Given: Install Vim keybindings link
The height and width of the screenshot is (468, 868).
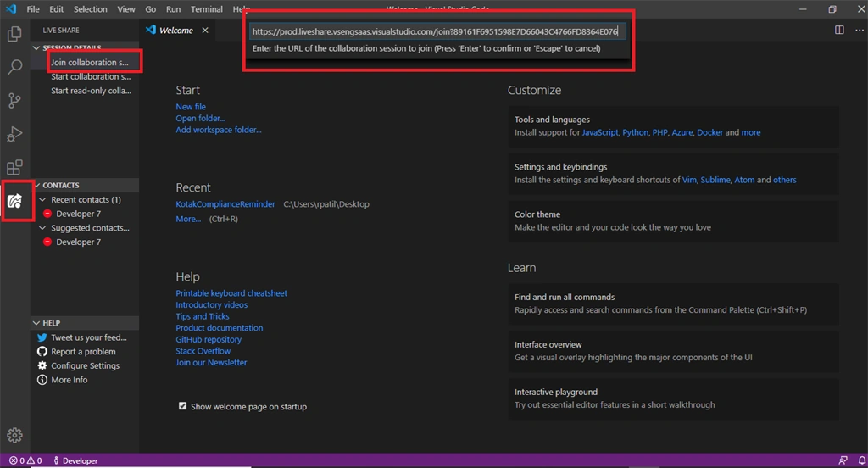Looking at the screenshot, I should (x=689, y=180).
